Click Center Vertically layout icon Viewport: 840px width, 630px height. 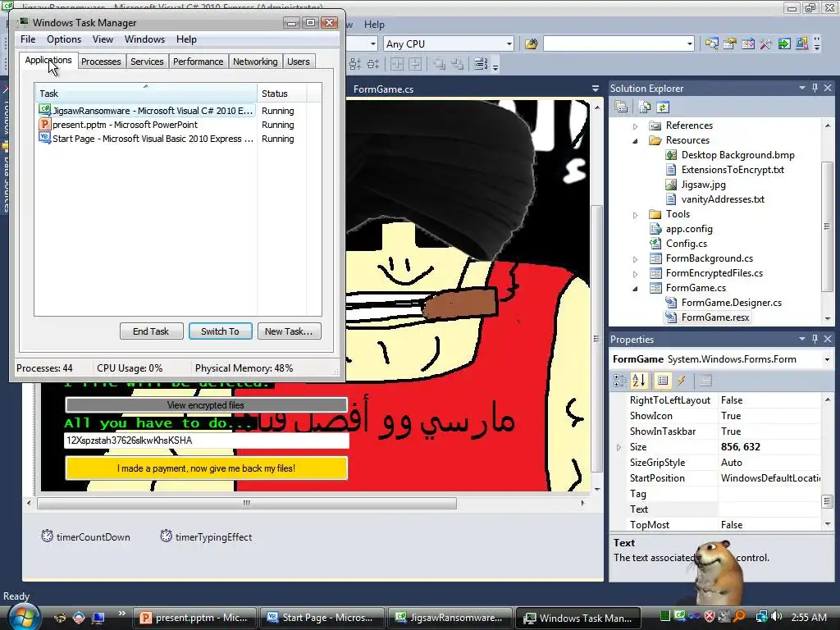tap(415, 64)
